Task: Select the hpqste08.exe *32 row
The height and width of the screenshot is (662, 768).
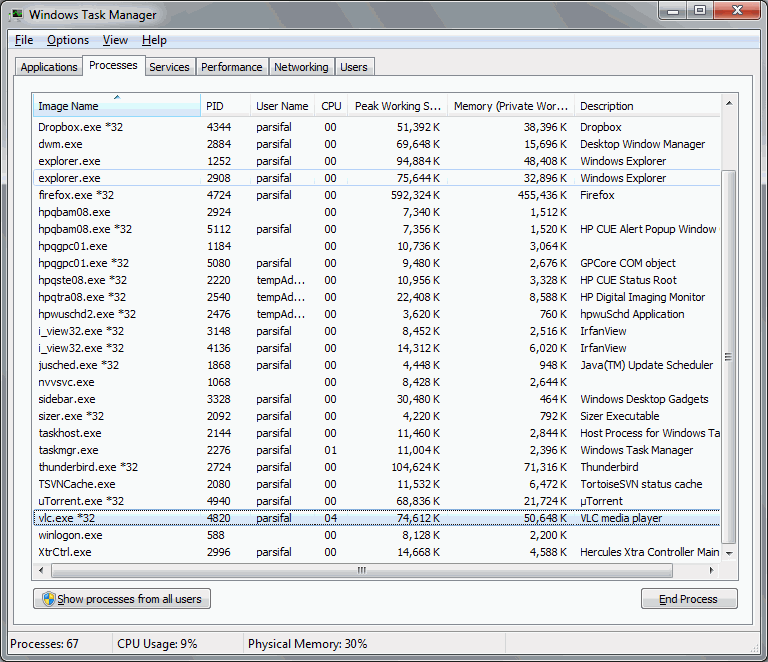Action: [x=377, y=280]
